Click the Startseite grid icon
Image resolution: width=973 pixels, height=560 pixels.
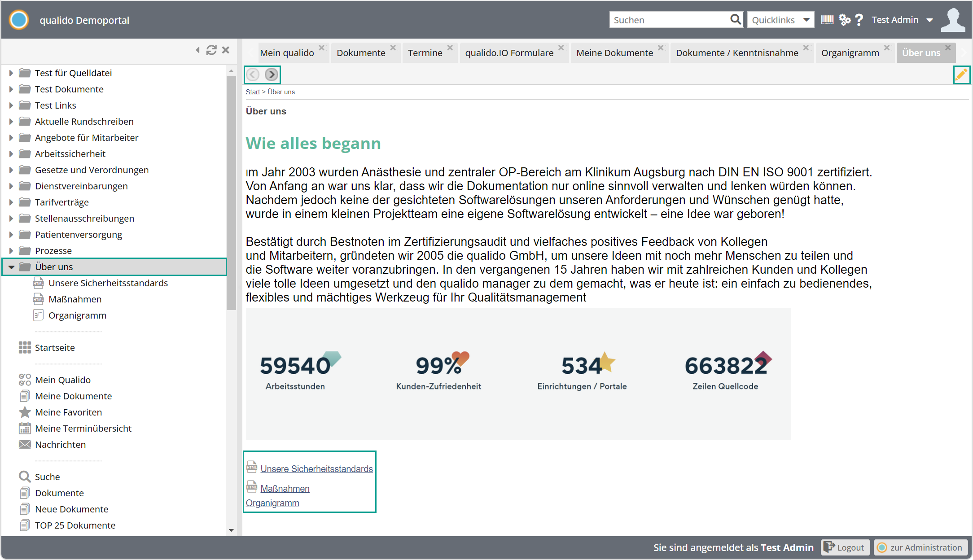(25, 348)
